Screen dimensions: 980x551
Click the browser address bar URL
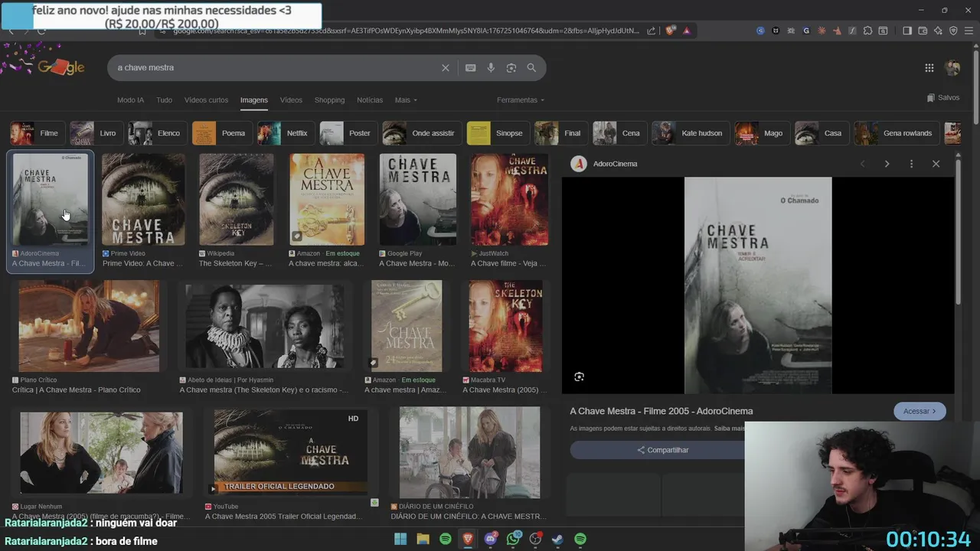406,31
